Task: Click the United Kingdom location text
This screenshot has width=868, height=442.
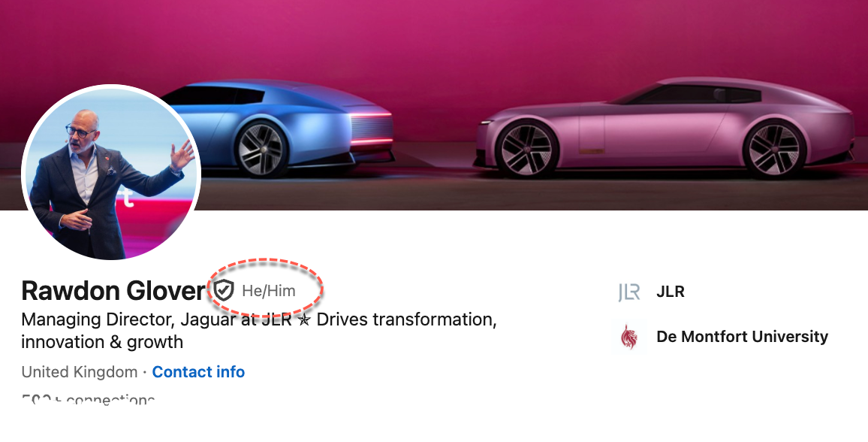Action: pos(79,371)
